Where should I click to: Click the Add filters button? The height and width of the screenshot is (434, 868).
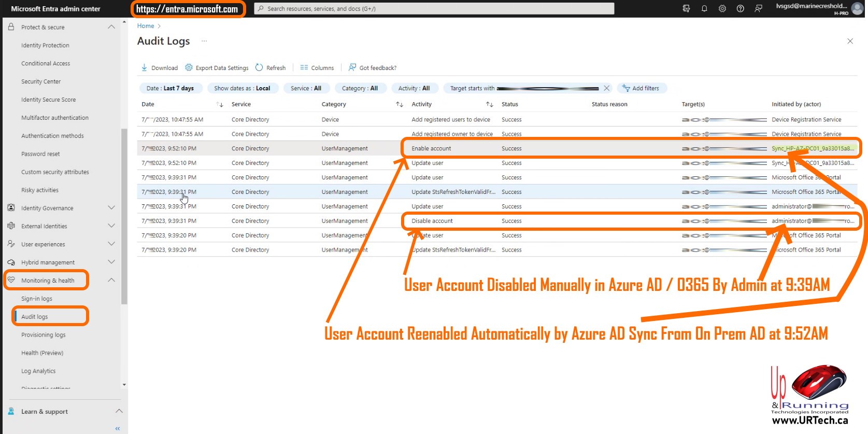point(641,88)
